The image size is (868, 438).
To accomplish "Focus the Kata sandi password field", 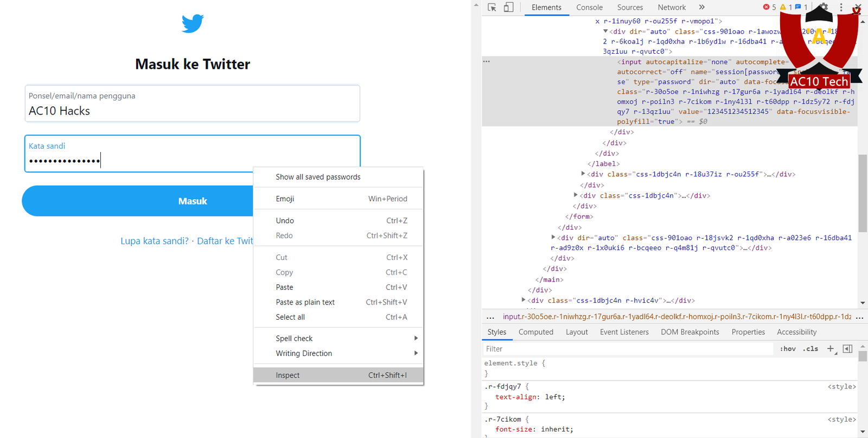I will tap(193, 154).
